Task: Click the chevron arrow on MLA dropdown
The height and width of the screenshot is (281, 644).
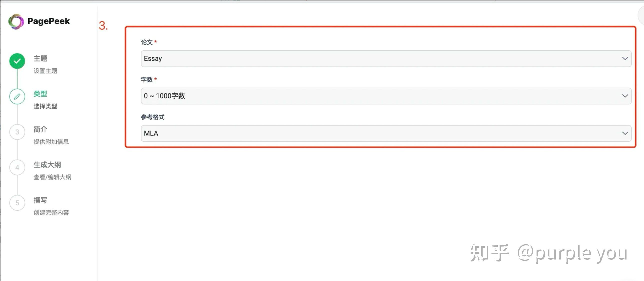Action: 625,133
